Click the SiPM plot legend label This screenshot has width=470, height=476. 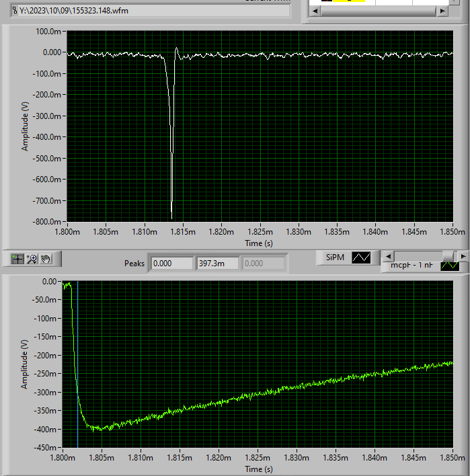point(335,257)
